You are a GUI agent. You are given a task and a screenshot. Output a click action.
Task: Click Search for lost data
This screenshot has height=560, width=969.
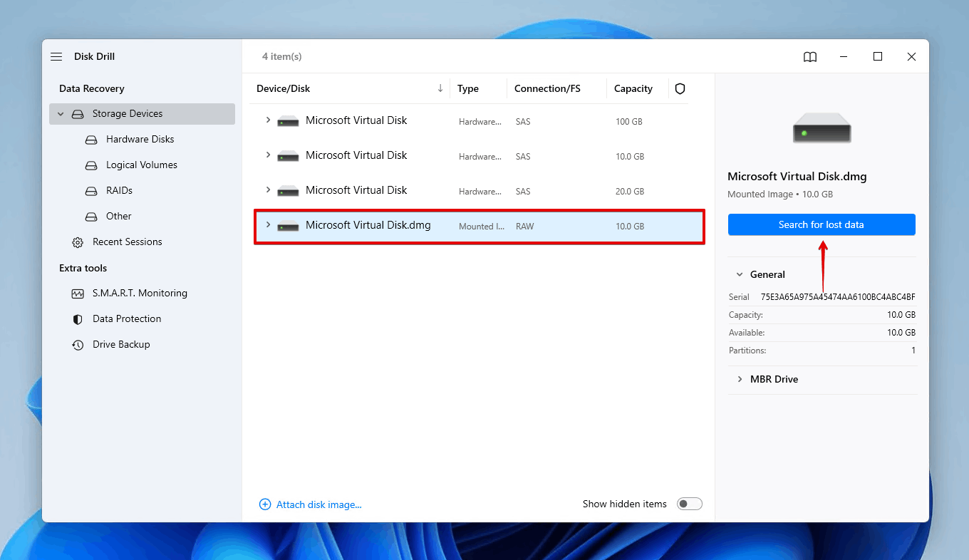pos(822,224)
